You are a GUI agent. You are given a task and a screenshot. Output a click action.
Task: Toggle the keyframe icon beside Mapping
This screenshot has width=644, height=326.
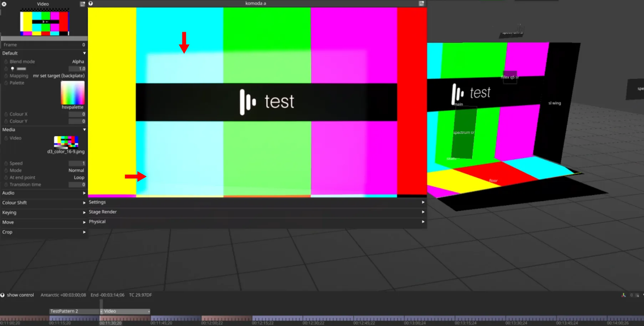coord(6,76)
